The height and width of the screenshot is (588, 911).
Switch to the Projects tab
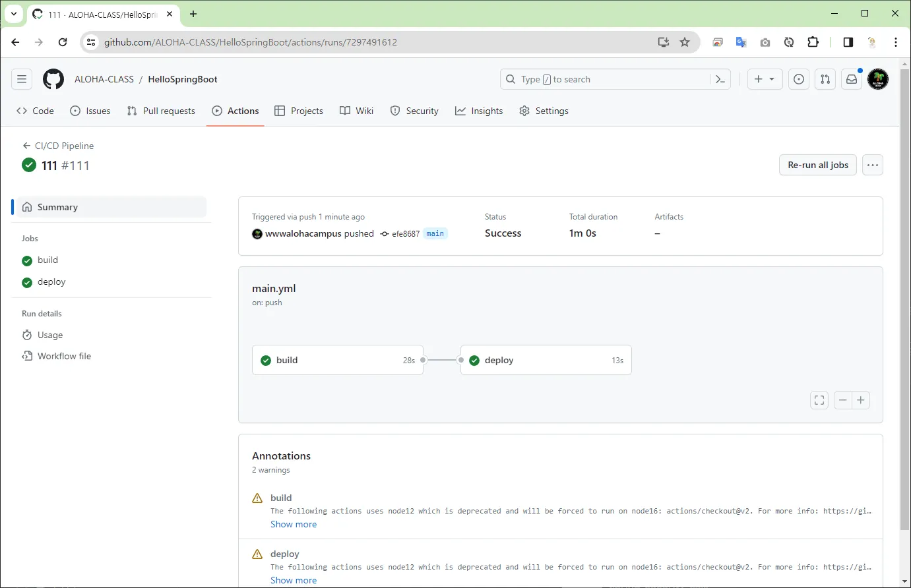tap(299, 111)
